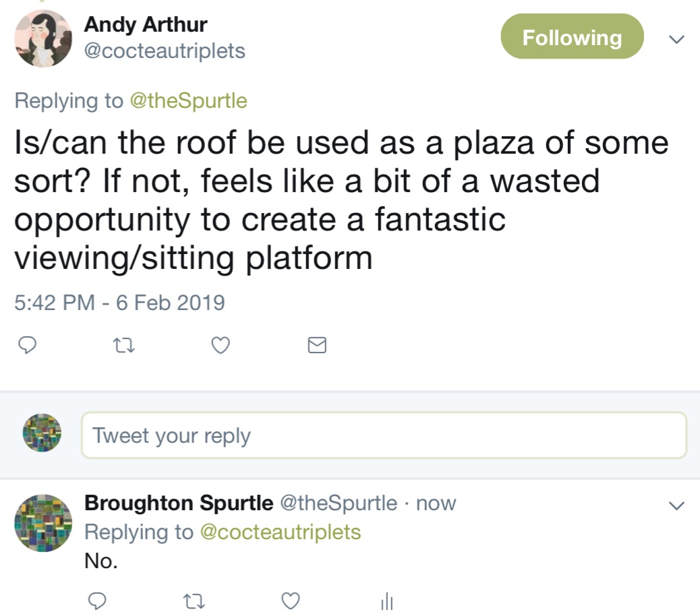Open the 5:42 PM - 6 Feb 2019 timestamp

[119, 303]
